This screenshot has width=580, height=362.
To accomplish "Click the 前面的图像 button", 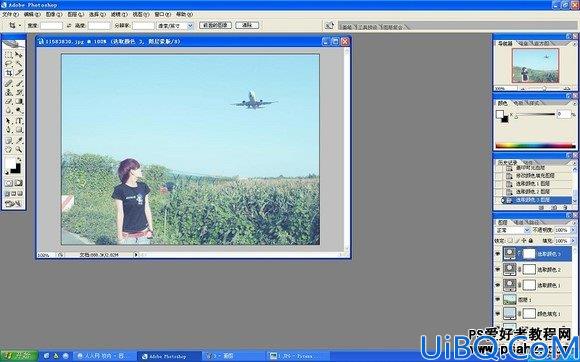I will tap(215, 25).
